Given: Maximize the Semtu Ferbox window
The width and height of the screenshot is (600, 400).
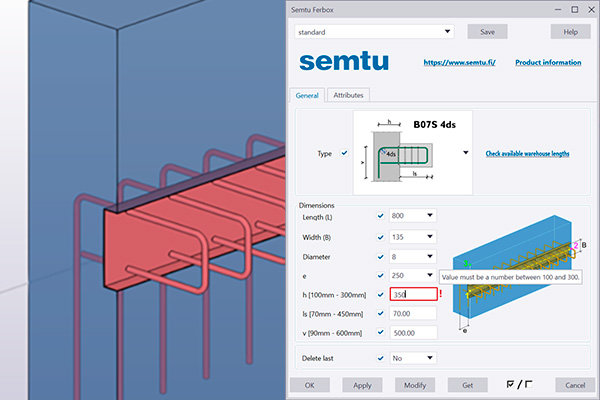Looking at the screenshot, I should (x=575, y=10).
